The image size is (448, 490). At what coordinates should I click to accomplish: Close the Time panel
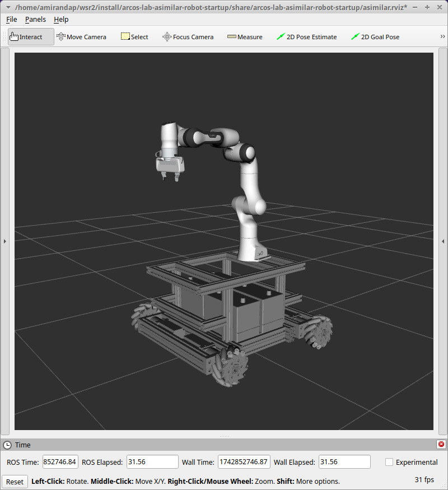coord(441,445)
